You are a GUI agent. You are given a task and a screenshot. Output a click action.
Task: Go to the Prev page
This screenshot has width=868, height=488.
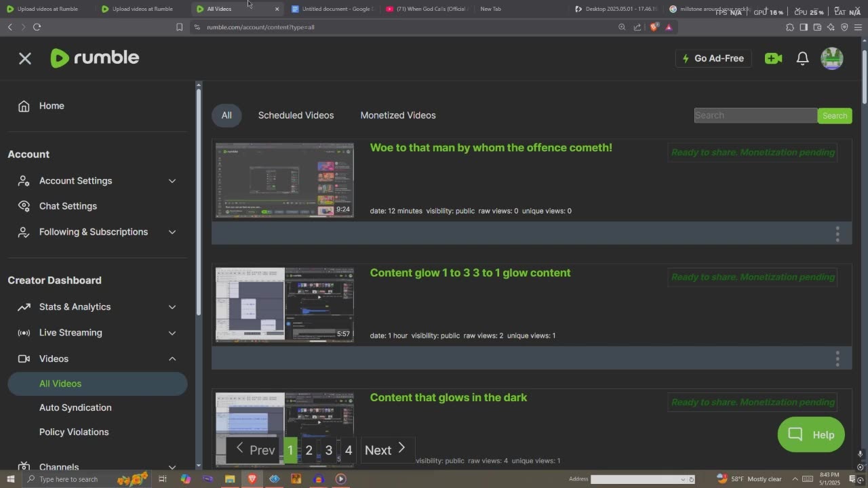[x=255, y=450]
